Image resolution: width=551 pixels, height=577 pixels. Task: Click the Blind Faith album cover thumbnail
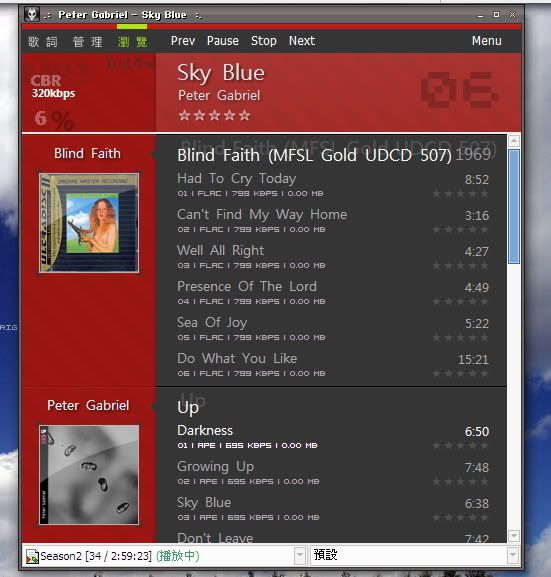pyautogui.click(x=89, y=223)
